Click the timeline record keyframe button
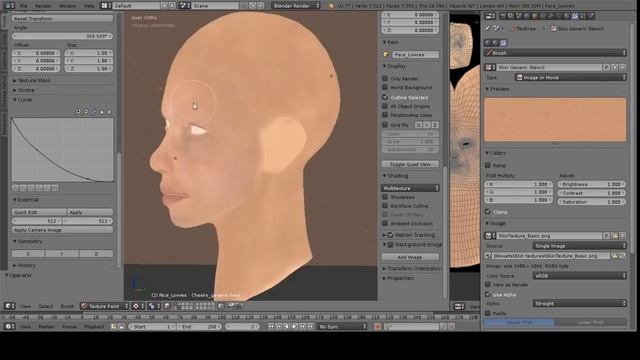640x360 pixels. 377,326
